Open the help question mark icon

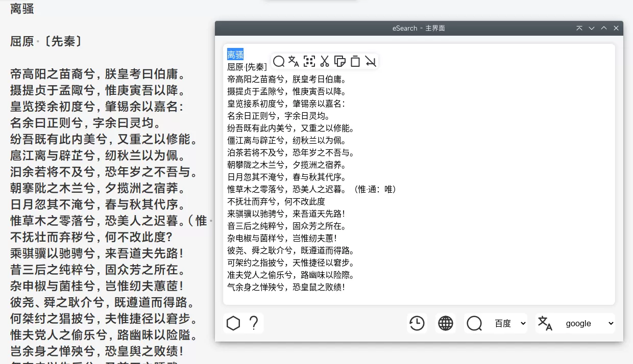[253, 323]
